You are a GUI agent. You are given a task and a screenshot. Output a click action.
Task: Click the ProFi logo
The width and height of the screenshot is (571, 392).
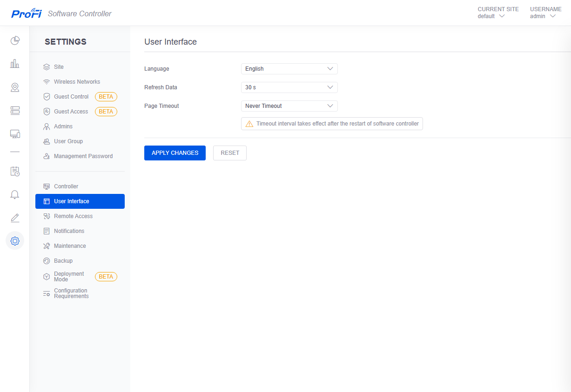[27, 13]
